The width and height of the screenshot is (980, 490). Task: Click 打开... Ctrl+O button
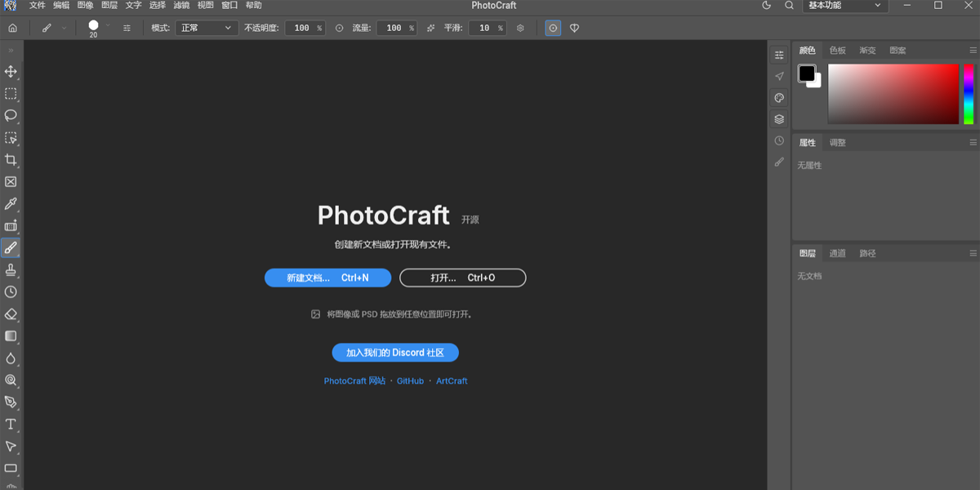[x=462, y=278]
